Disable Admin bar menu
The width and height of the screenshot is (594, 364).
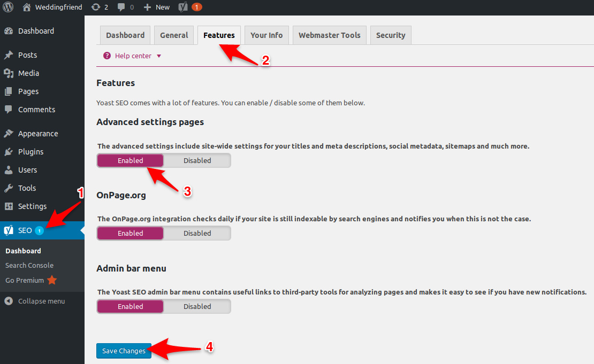tap(197, 306)
